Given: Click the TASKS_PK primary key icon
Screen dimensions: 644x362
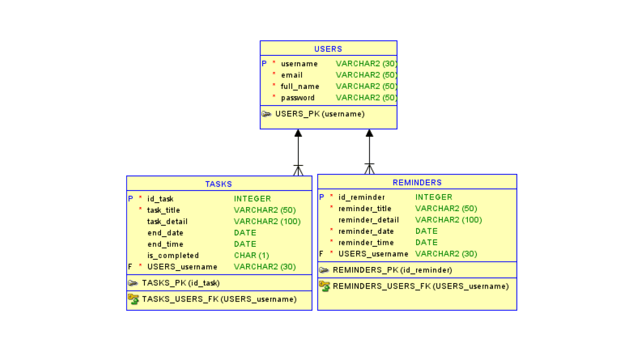Looking at the screenshot, I should [133, 283].
